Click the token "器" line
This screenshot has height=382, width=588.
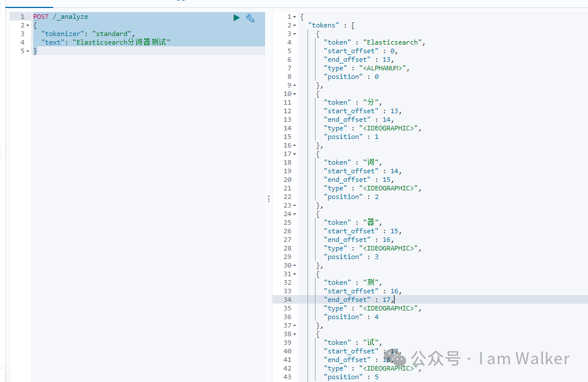[353, 222]
